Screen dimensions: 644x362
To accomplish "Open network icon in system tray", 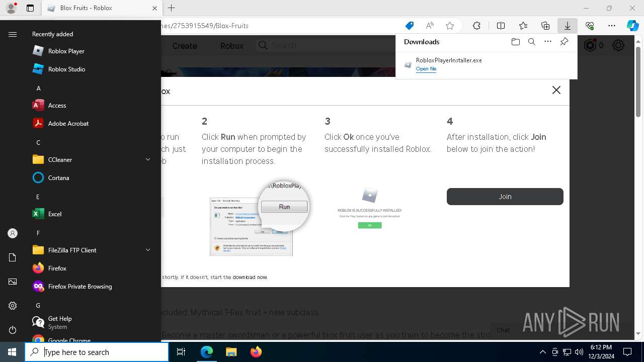I will 567,352.
